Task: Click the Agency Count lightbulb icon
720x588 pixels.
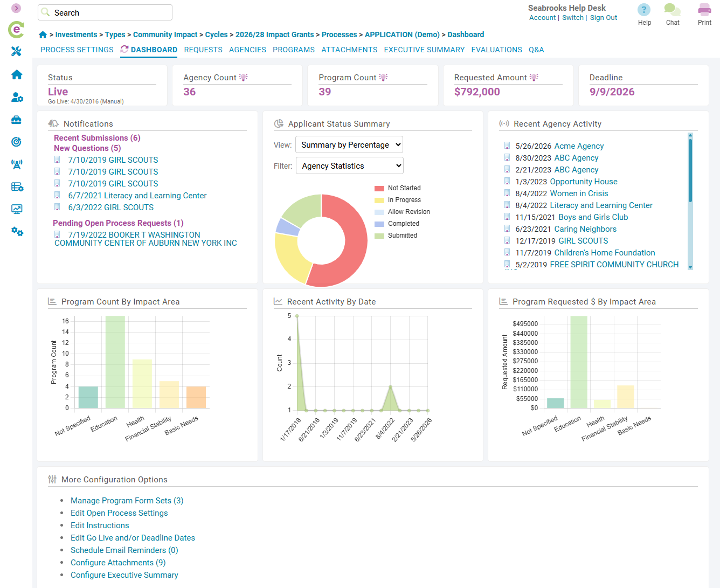Action: point(244,78)
